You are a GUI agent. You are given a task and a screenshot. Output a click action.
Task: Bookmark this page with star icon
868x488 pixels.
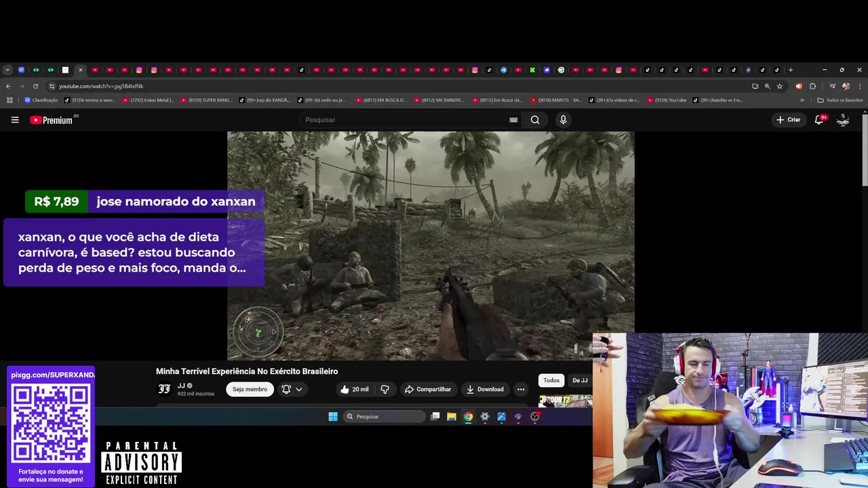coord(780,86)
